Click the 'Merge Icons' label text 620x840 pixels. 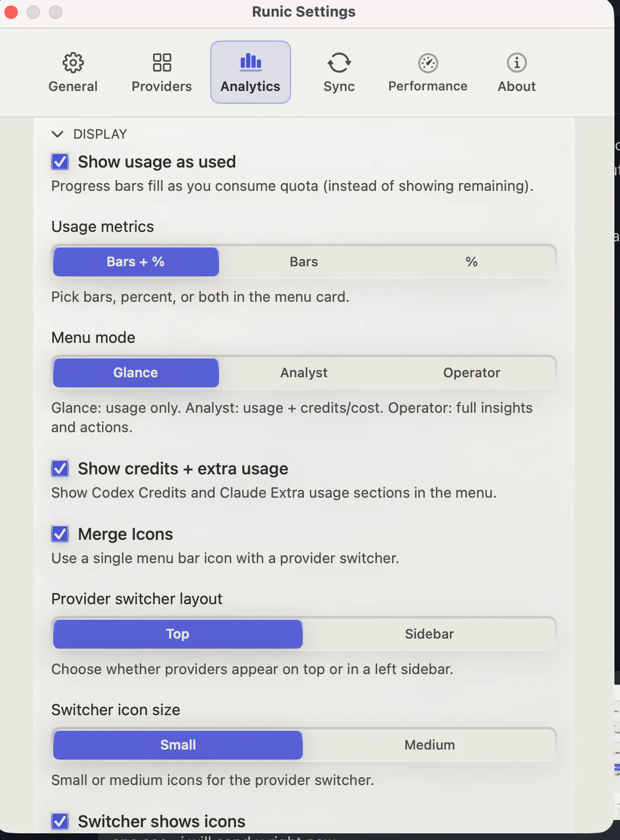coord(126,534)
